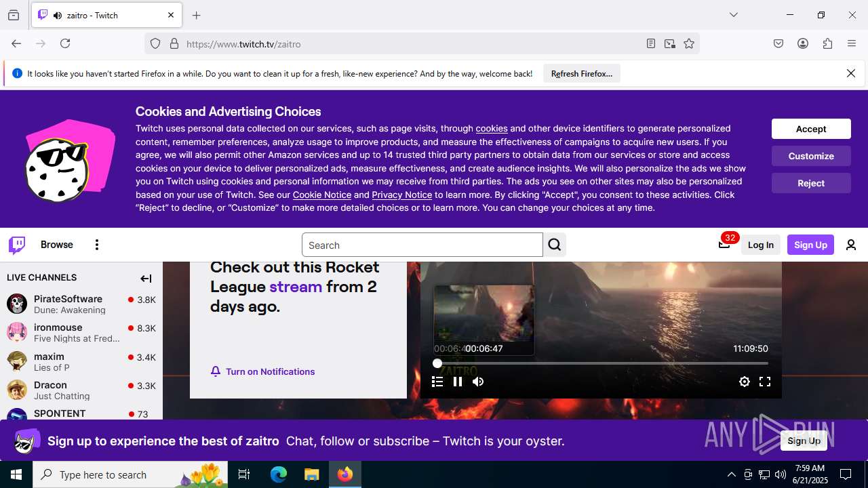This screenshot has height=488, width=868.
Task: Open the Rocket League stream link
Action: [296, 287]
